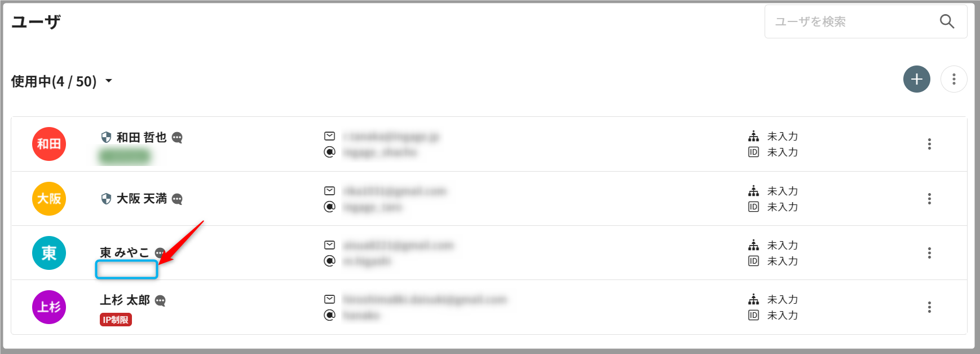
Task: Click the red IP制限 badge
Action: point(116,320)
